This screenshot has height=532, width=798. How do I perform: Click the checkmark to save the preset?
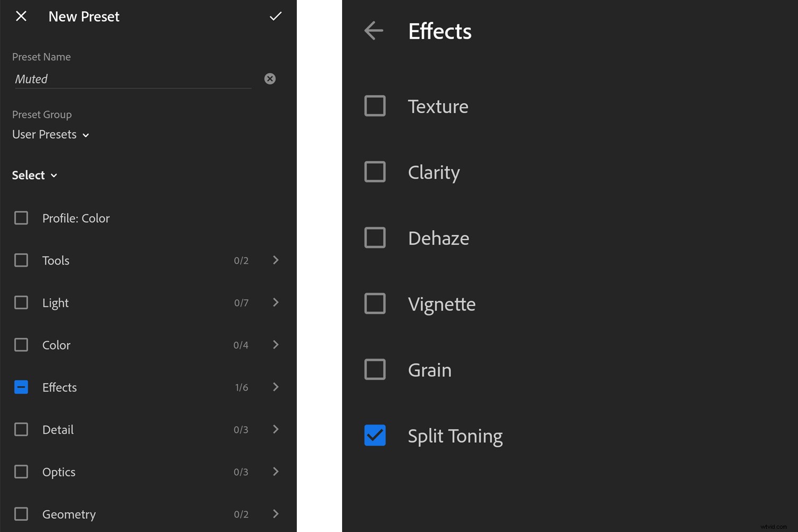click(276, 16)
